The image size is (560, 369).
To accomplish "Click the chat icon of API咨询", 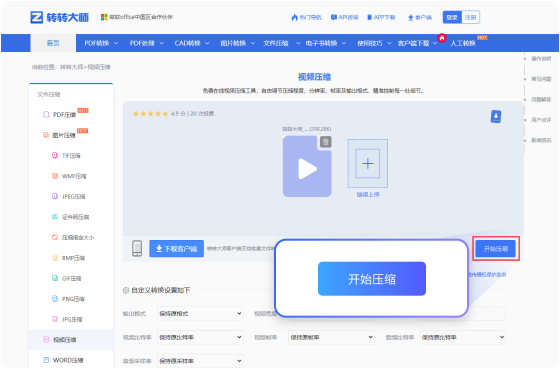I will click(x=334, y=17).
